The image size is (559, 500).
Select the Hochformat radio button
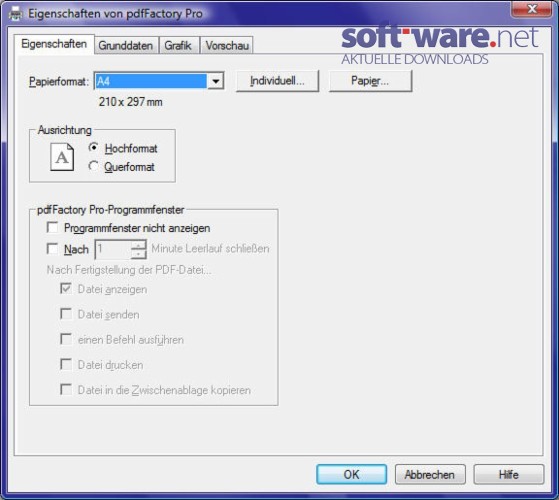click(x=94, y=147)
